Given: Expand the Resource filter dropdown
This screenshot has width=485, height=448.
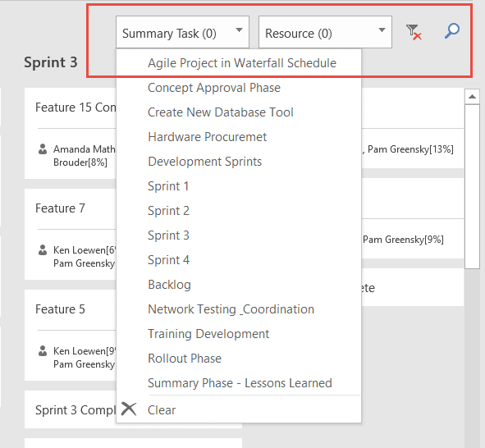Looking at the screenshot, I should [x=326, y=32].
